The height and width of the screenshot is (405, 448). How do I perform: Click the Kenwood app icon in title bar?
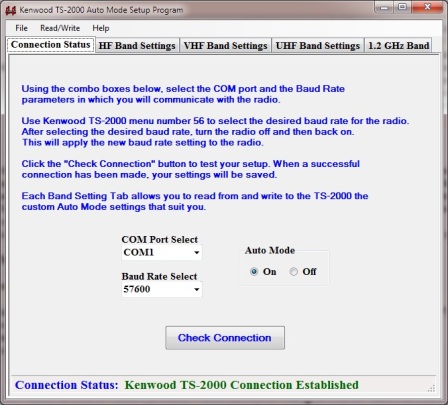(x=11, y=10)
